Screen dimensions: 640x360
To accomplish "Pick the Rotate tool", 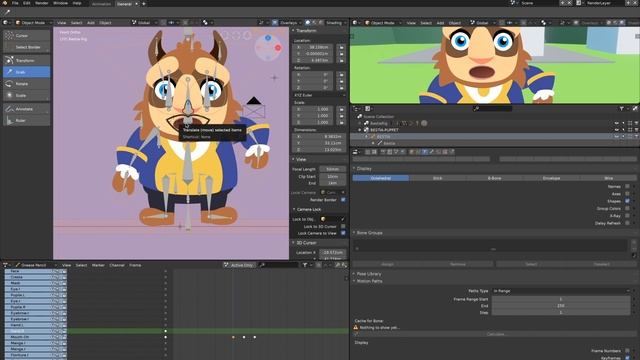I will pyautogui.click(x=27, y=84).
